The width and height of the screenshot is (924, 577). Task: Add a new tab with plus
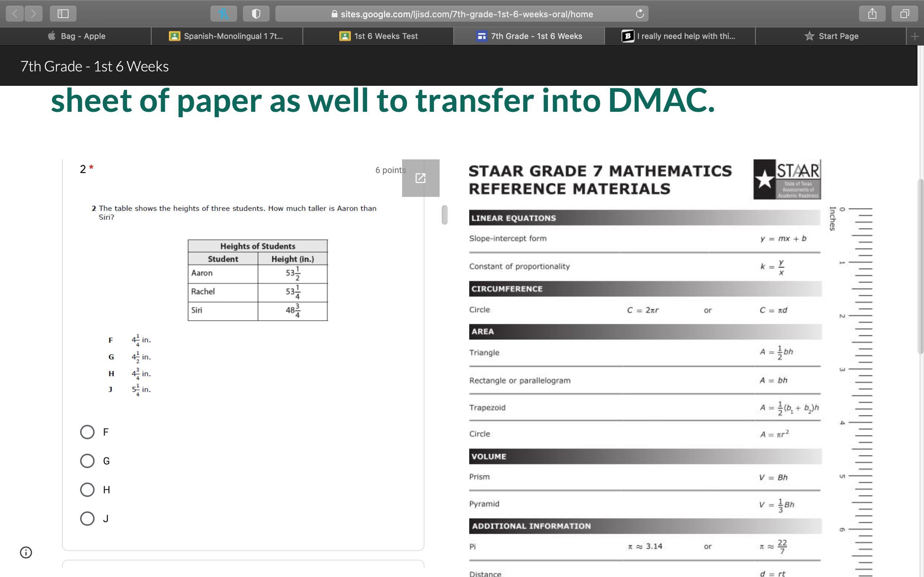tap(915, 36)
